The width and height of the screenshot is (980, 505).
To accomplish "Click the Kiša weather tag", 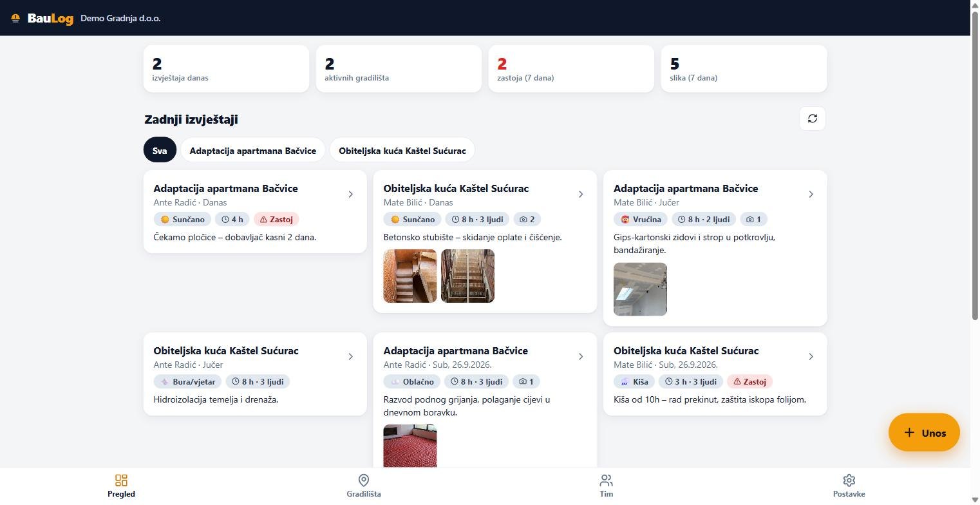I will [634, 381].
